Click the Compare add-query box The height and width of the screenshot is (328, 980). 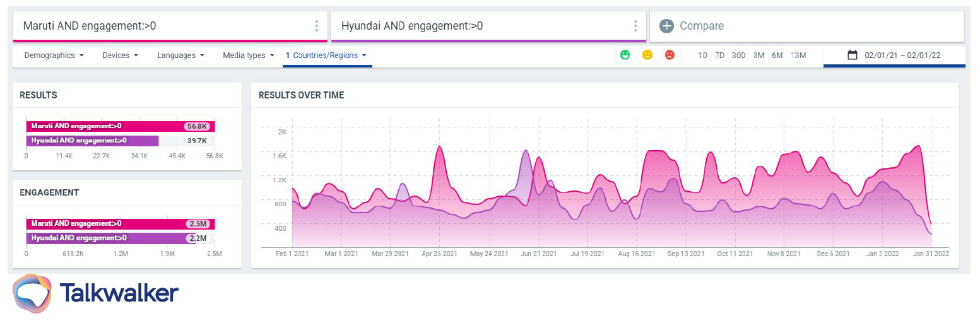(807, 26)
